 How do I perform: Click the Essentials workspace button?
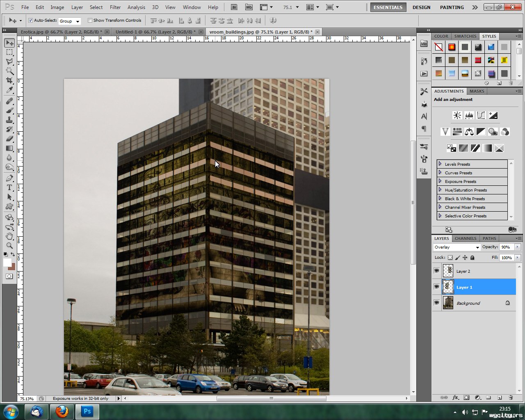[388, 7]
